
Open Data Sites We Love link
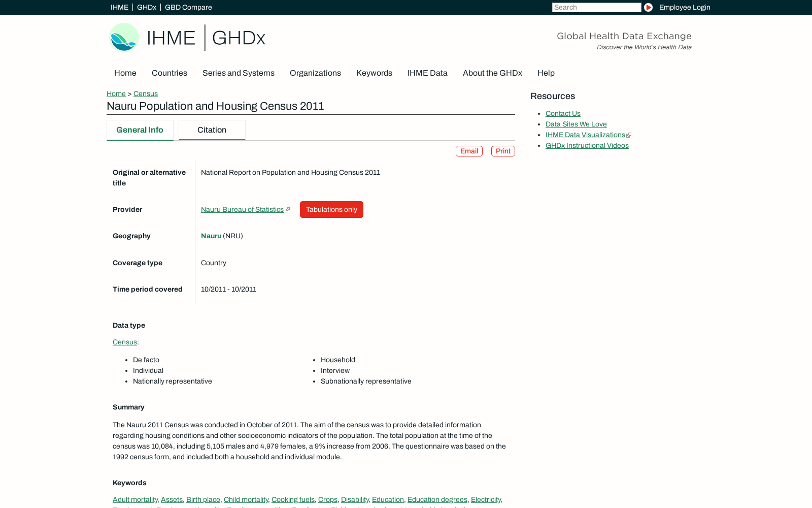(x=576, y=124)
